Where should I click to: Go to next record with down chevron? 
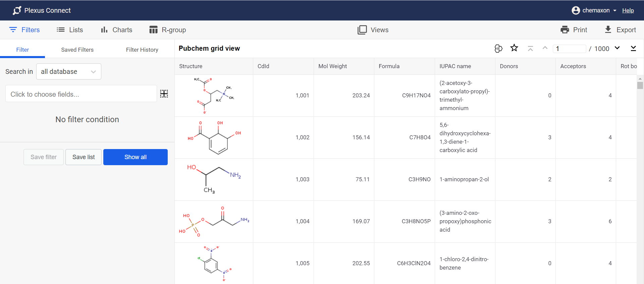(x=617, y=48)
